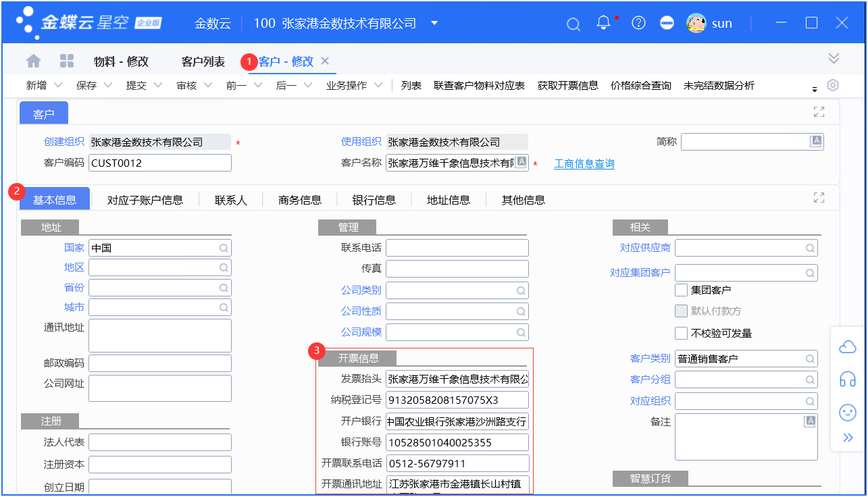Screen dimensions: 868x497
Task: Go to the home icon
Action: 33,61
